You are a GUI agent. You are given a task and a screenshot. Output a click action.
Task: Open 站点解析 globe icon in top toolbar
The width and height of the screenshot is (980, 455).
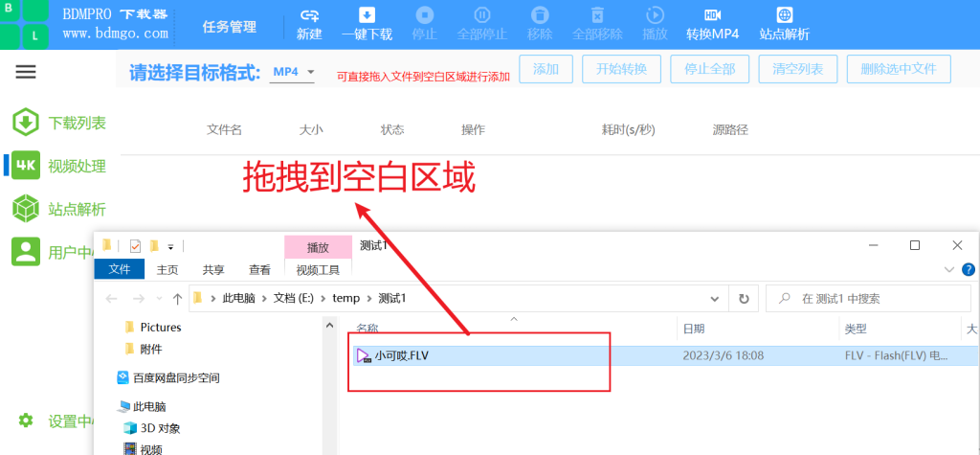(785, 15)
